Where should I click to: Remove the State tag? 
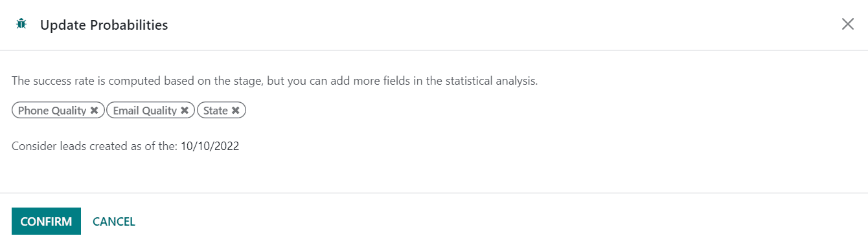(x=236, y=111)
